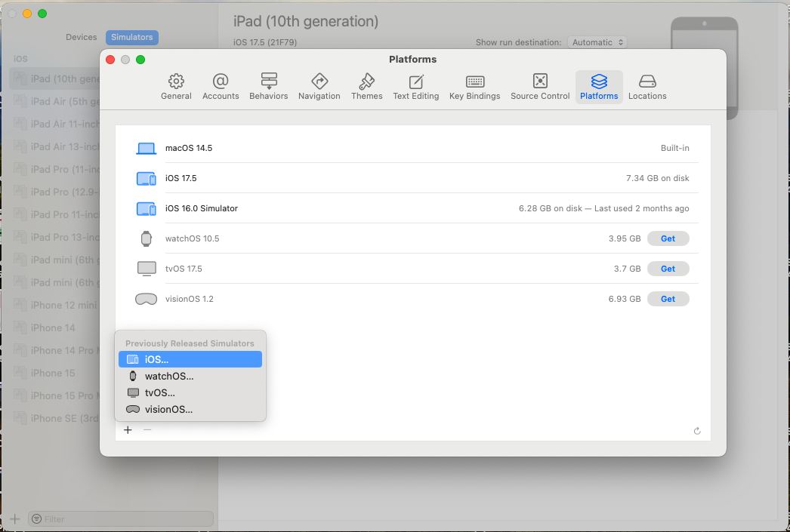This screenshot has width=790, height=532.
Task: Open Key Bindings settings
Action: pos(474,87)
